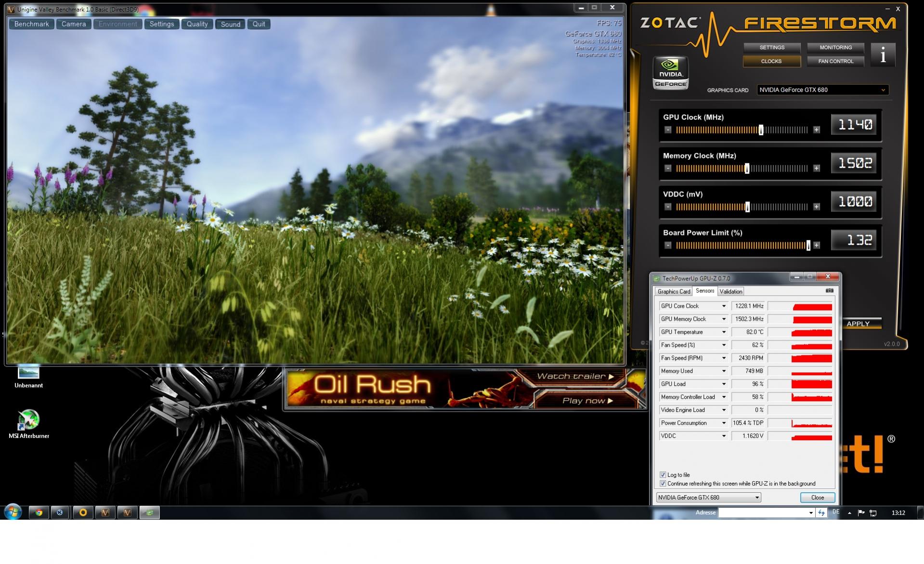
Task: Click the network tray icon
Action: point(873,513)
